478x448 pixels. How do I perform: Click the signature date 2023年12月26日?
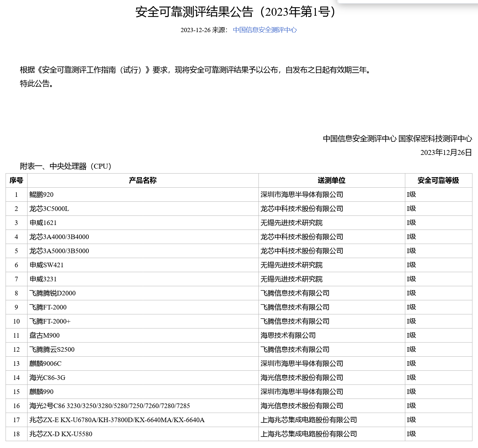pyautogui.click(x=446, y=153)
